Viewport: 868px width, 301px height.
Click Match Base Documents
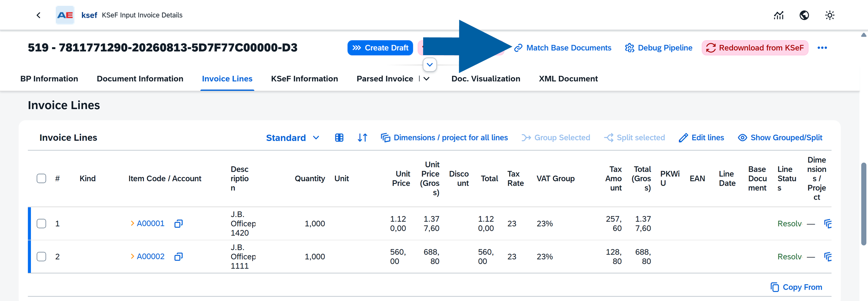coord(563,48)
